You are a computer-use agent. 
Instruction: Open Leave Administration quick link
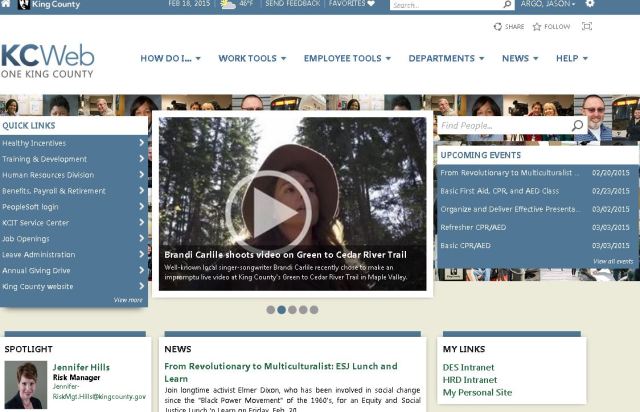pos(39,254)
